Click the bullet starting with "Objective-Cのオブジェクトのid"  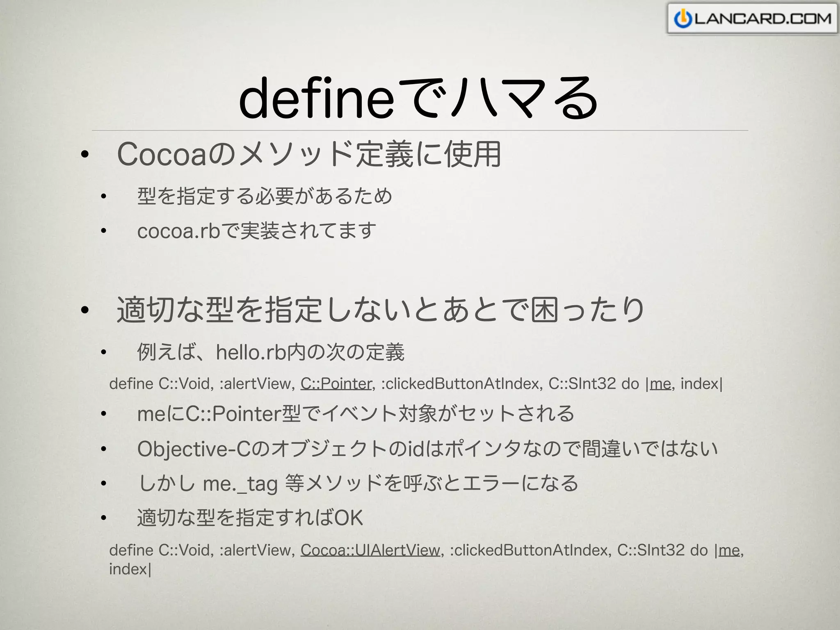coord(427,449)
